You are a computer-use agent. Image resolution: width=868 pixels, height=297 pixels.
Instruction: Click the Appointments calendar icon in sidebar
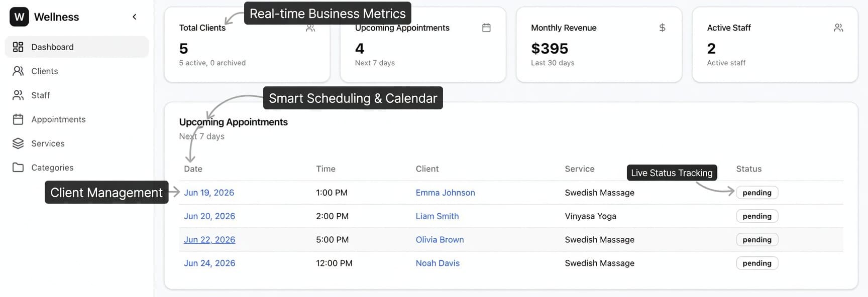pyautogui.click(x=18, y=119)
